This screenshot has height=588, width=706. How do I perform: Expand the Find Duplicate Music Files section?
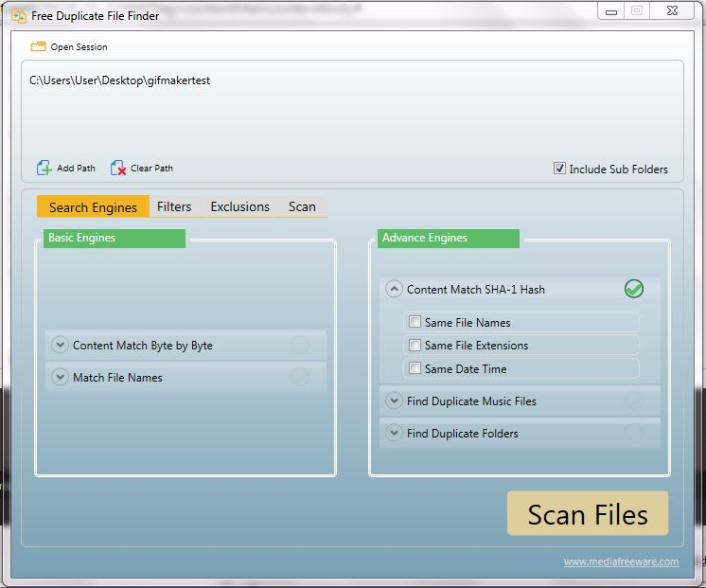pos(394,401)
